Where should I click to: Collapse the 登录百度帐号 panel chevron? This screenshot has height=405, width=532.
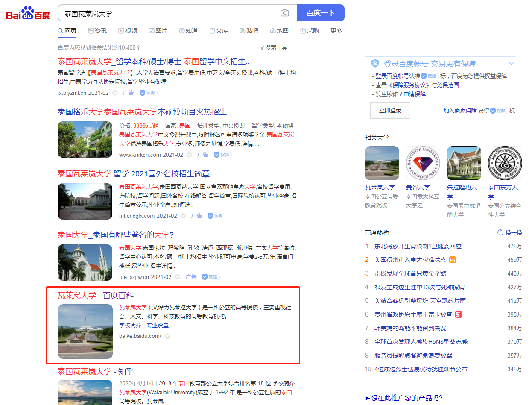[512, 64]
